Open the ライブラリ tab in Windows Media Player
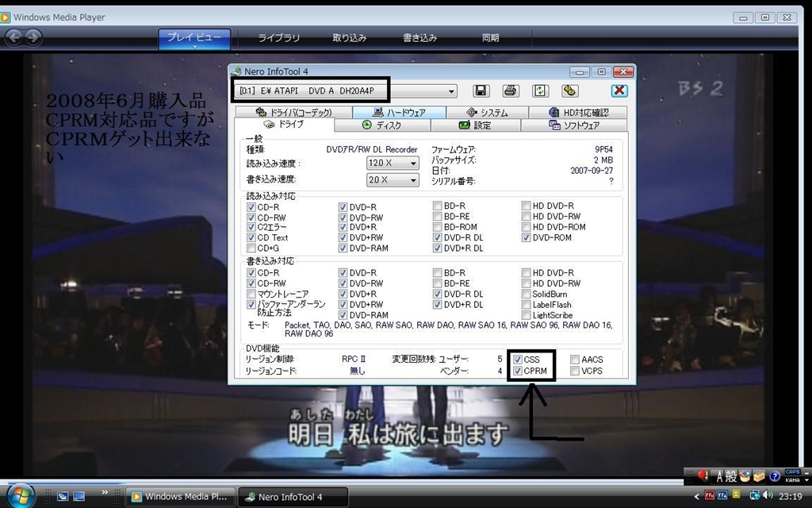 pos(278,38)
